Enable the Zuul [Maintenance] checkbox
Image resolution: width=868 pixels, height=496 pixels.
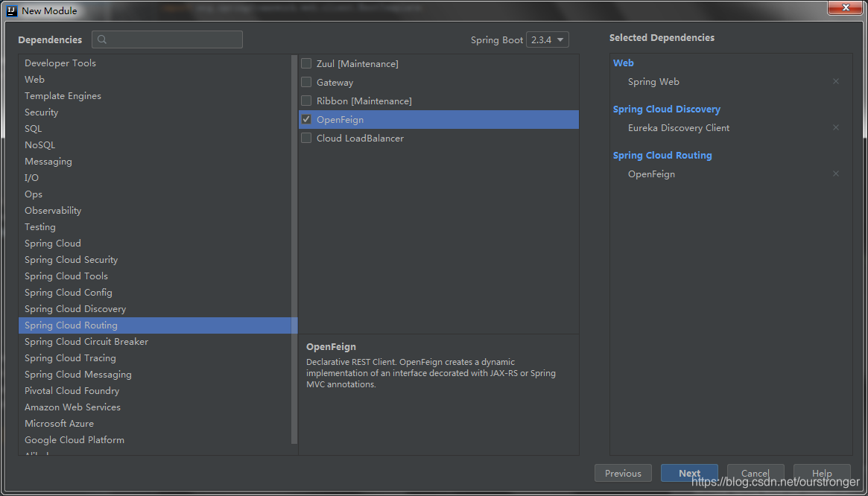tap(306, 63)
